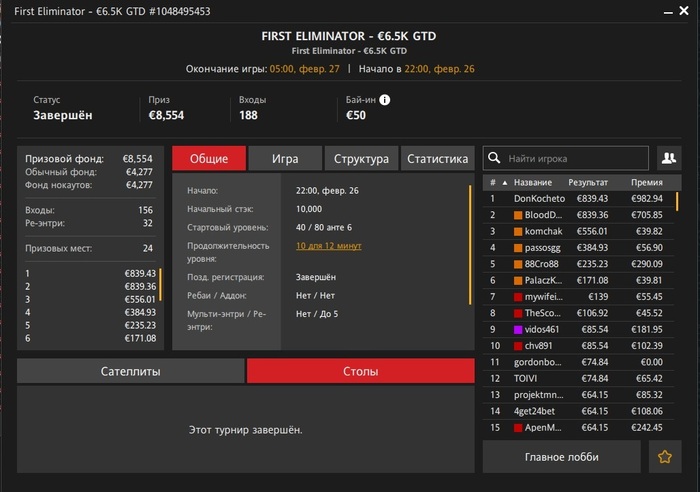Sort by the Премия column header
The image size is (700, 492).
click(x=646, y=182)
